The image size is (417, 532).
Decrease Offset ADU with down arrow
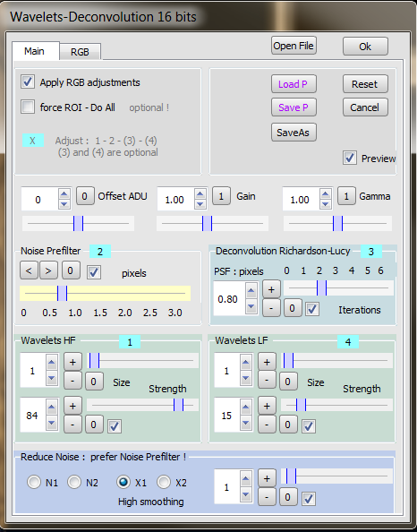[64, 204]
